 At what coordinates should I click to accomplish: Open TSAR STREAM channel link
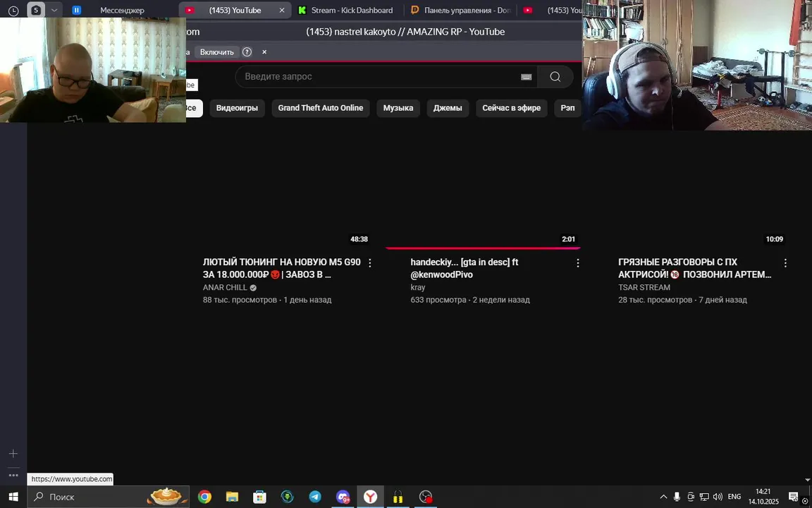click(644, 288)
